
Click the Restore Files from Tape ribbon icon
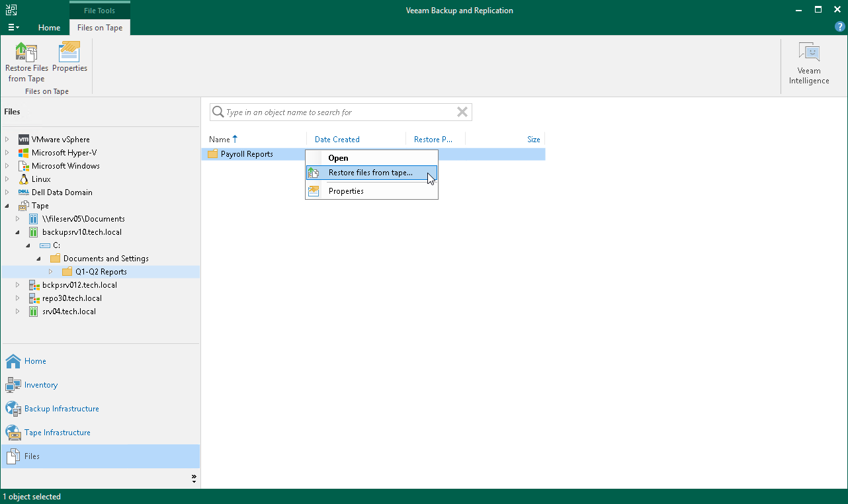[x=26, y=52]
